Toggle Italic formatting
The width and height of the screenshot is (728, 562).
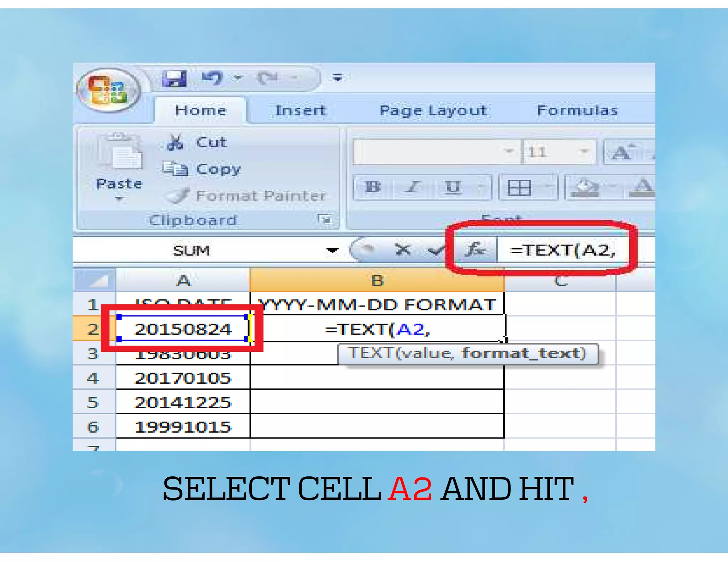[x=413, y=187]
